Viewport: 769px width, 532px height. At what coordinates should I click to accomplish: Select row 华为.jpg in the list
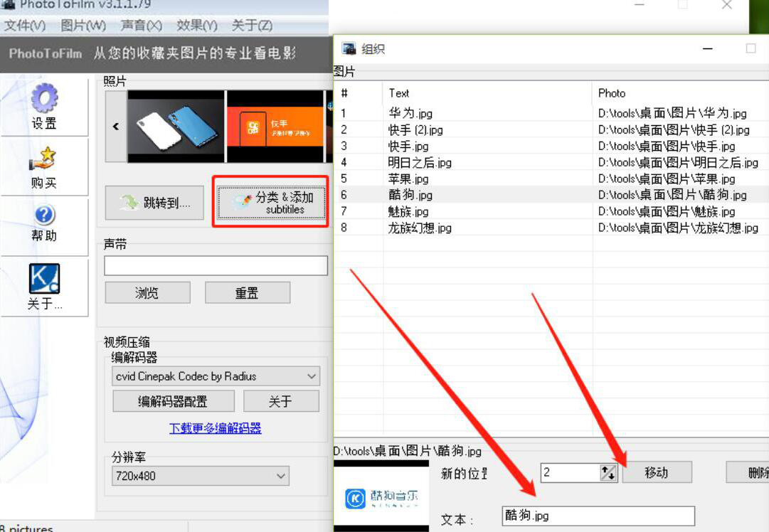point(551,113)
